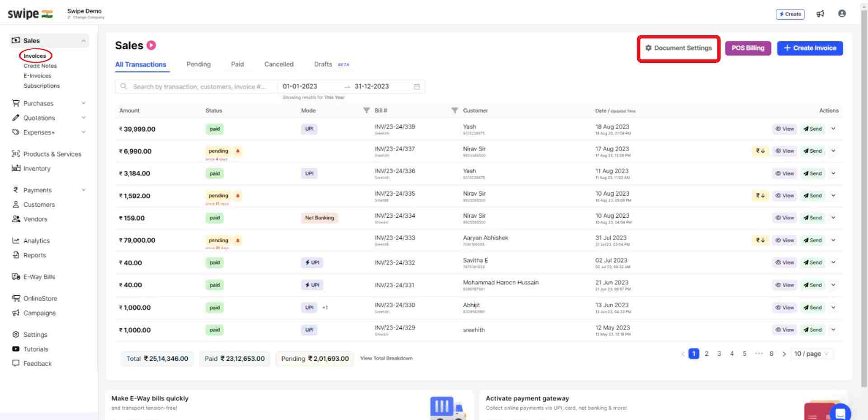Viewport: 868px width, 420px height.
Task: Switch to the Drafts beta tab
Action: pyautogui.click(x=331, y=64)
